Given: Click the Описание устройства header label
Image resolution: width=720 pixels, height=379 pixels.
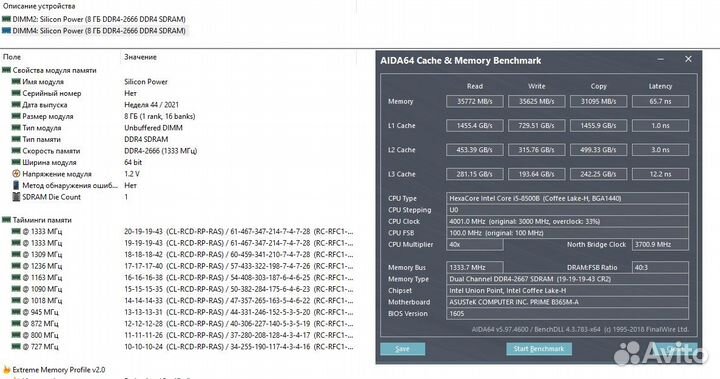Looking at the screenshot, I should pos(39,6).
